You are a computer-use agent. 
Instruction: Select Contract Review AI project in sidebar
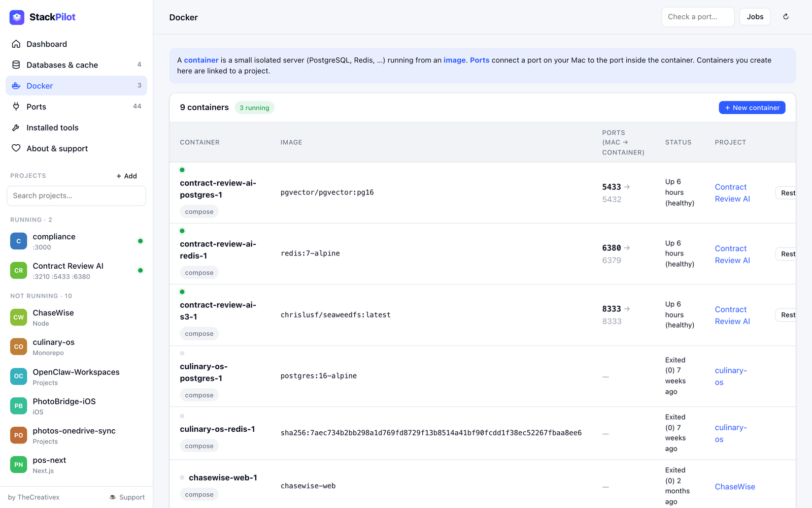pos(76,271)
